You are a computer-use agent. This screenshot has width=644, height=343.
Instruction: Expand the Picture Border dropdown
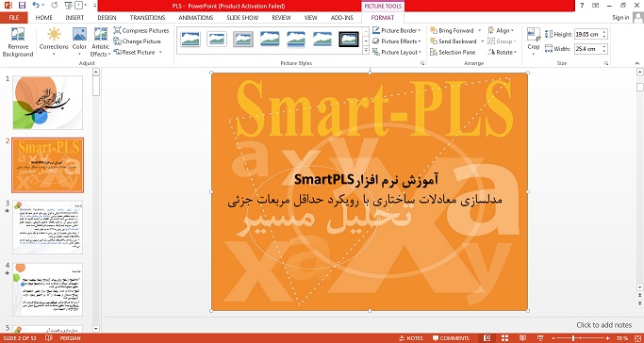point(420,30)
